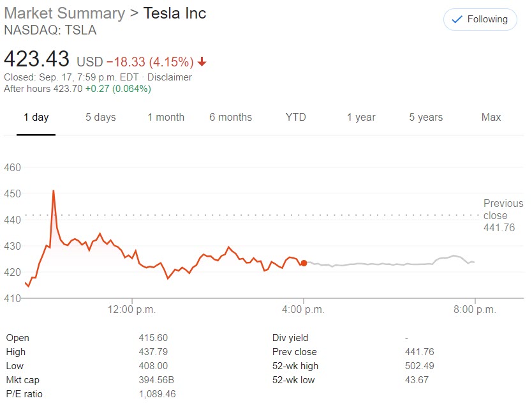Select the YTD tab
The width and height of the screenshot is (532, 403).
click(295, 117)
